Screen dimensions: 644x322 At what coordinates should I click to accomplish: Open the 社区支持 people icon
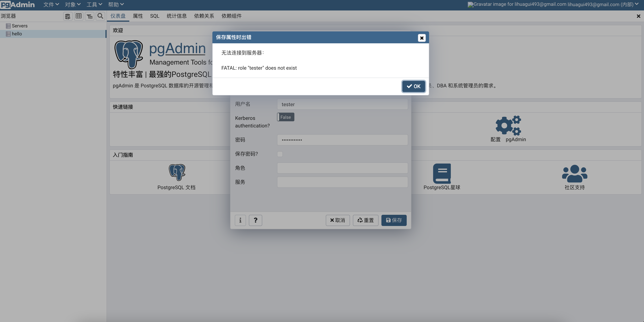click(574, 173)
